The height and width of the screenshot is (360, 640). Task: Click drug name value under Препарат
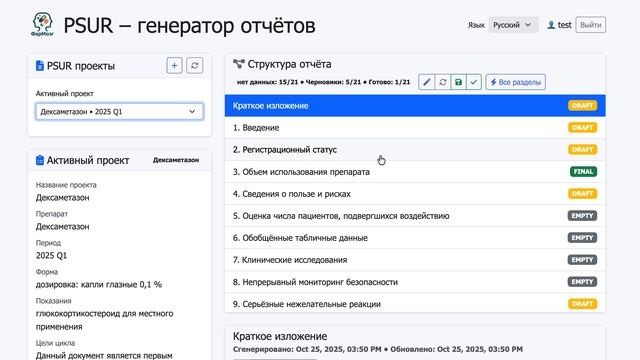[x=62, y=227]
